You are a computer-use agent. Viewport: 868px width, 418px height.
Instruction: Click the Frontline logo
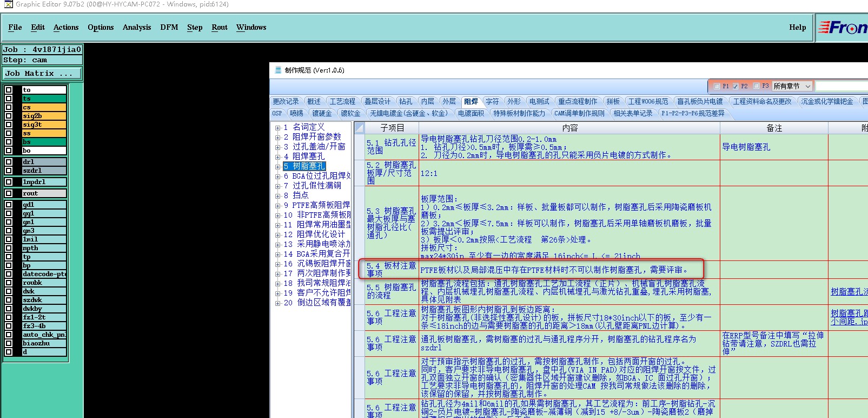click(x=842, y=27)
